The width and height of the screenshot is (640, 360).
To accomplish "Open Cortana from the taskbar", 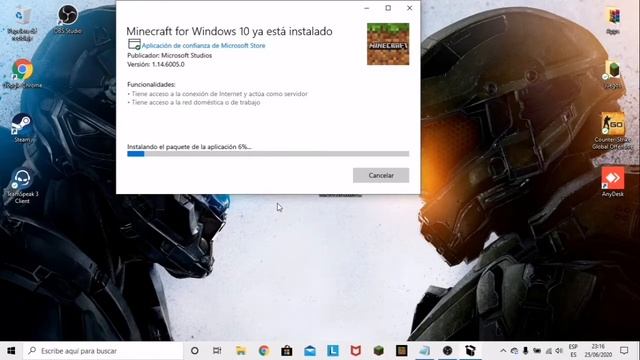I will point(195,351).
